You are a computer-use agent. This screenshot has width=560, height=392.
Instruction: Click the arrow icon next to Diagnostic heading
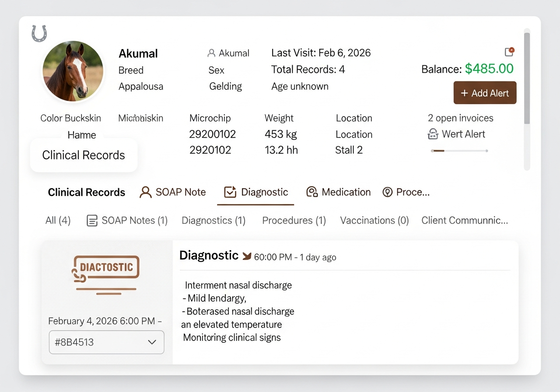point(247,256)
